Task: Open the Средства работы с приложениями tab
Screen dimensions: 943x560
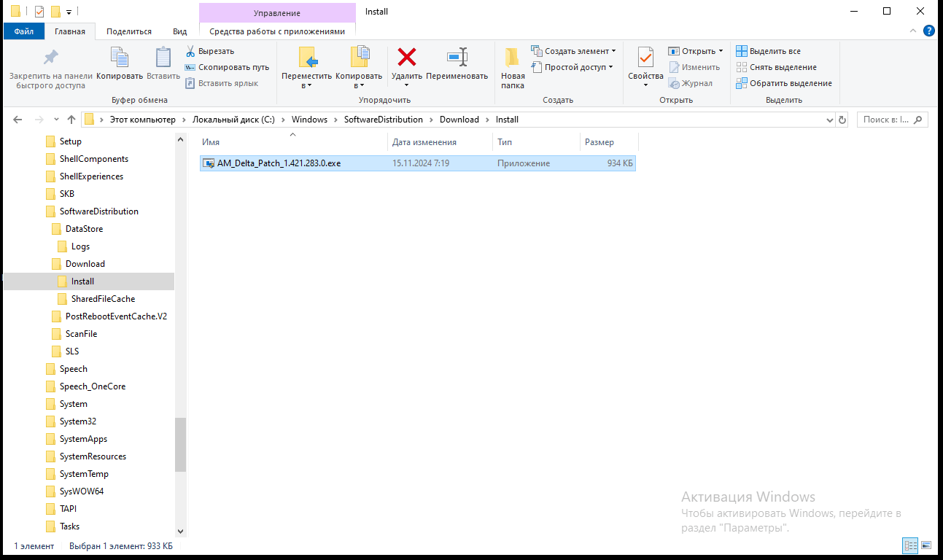Action: click(x=277, y=31)
